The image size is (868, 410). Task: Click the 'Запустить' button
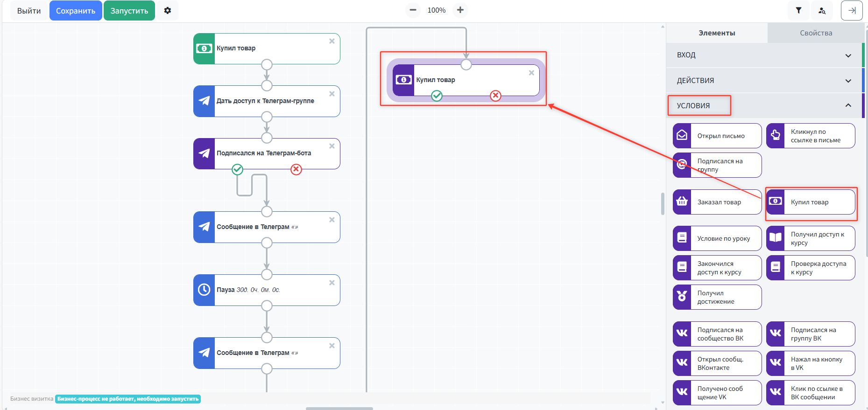click(x=129, y=11)
